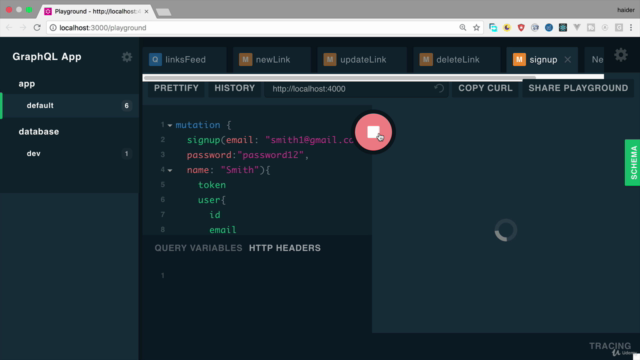640x360 pixels.
Task: Select the dev project under database
Action: (x=69, y=154)
